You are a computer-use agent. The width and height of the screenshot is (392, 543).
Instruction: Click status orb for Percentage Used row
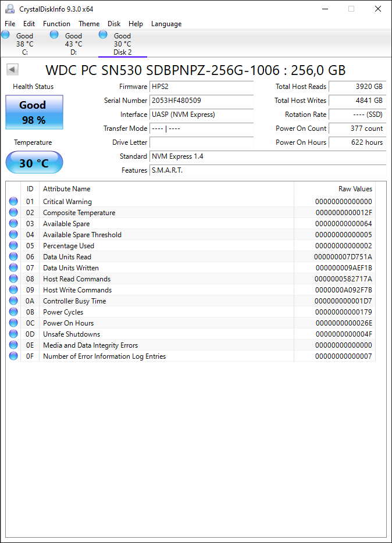13,245
